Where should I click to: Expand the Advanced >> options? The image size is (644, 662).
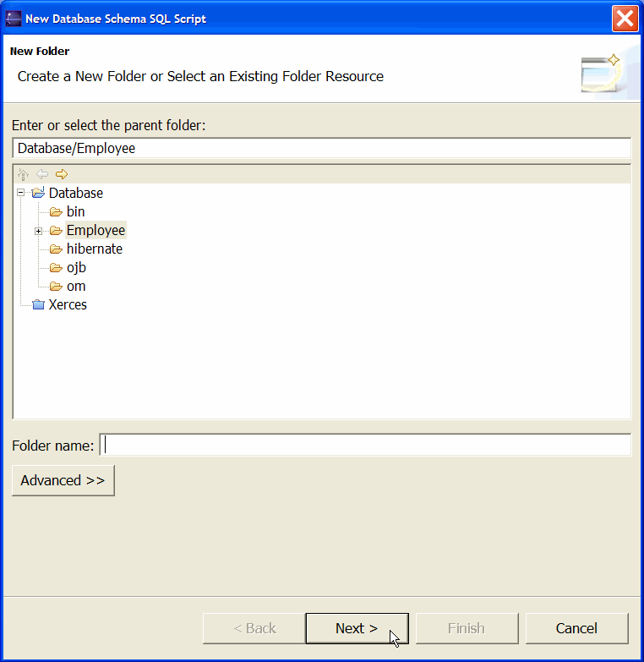click(x=63, y=480)
